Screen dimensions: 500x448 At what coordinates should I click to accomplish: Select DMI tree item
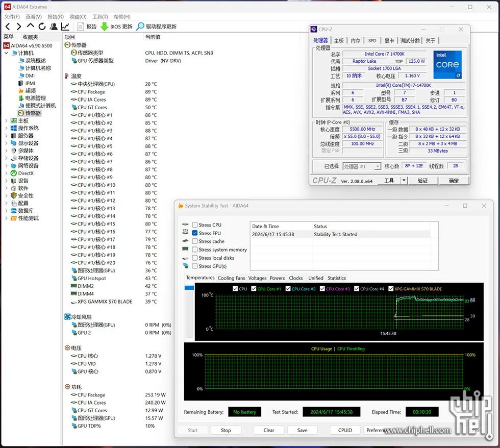coord(30,76)
